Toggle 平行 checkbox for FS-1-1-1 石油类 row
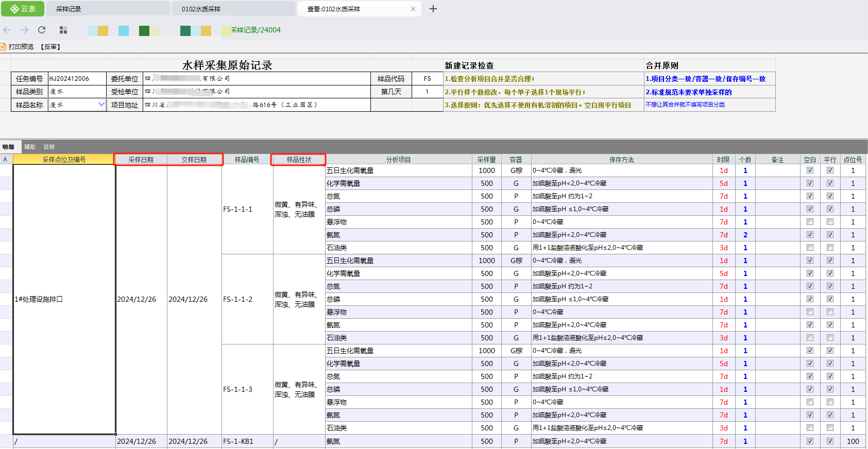The image size is (868, 449). (x=830, y=248)
